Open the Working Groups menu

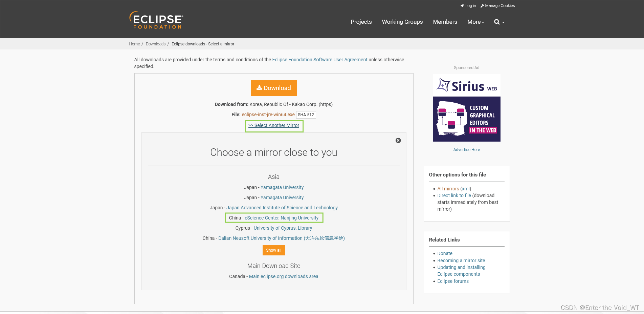point(402,22)
